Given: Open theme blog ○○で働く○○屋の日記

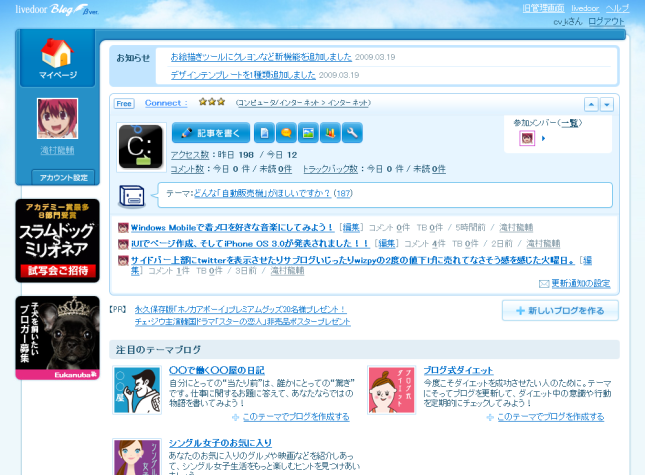Looking at the screenshot, I should click(217, 370).
